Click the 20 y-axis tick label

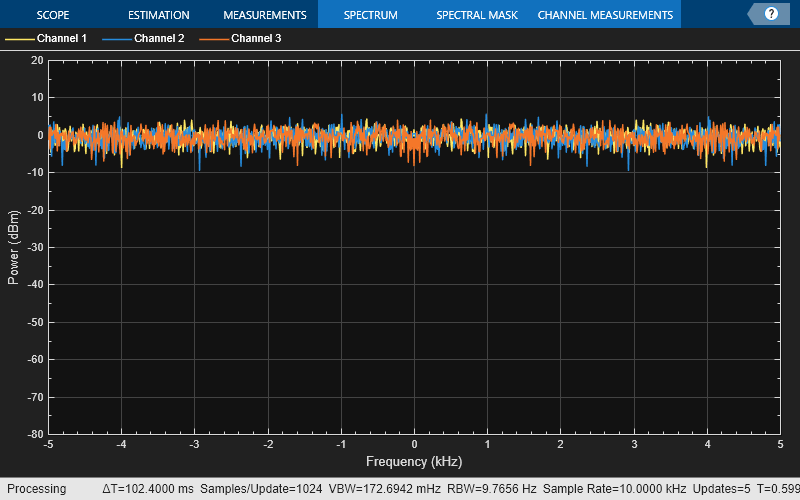[37, 60]
